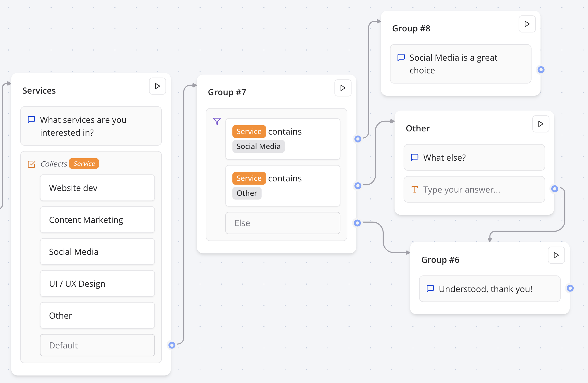Click the message icon on "Understood, thank you!"
The height and width of the screenshot is (383, 588).
click(x=430, y=289)
